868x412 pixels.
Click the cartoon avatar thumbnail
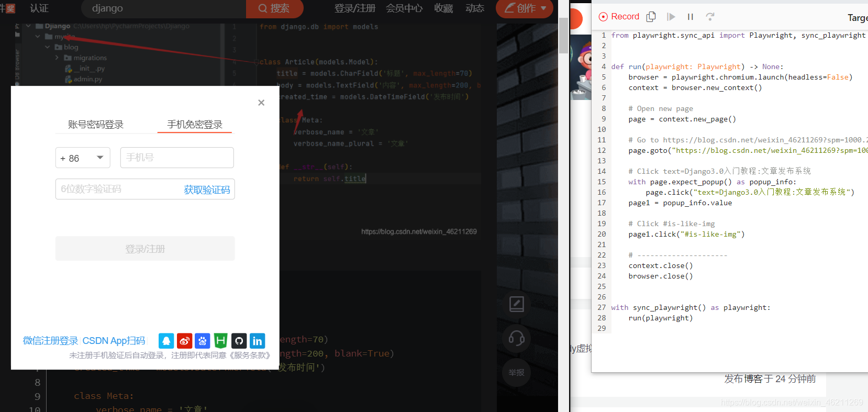tap(581, 68)
